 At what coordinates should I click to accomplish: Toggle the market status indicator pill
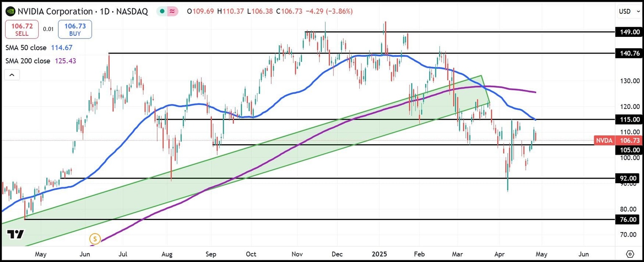point(167,11)
